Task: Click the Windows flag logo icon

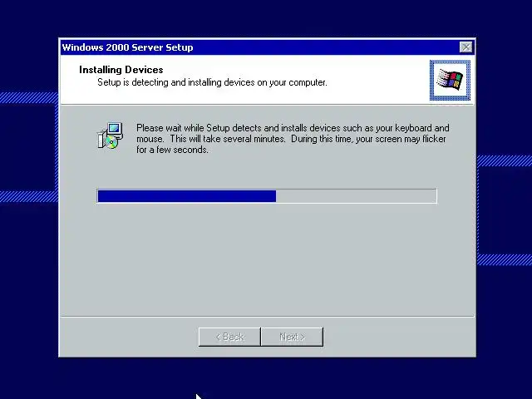Action: (x=450, y=81)
